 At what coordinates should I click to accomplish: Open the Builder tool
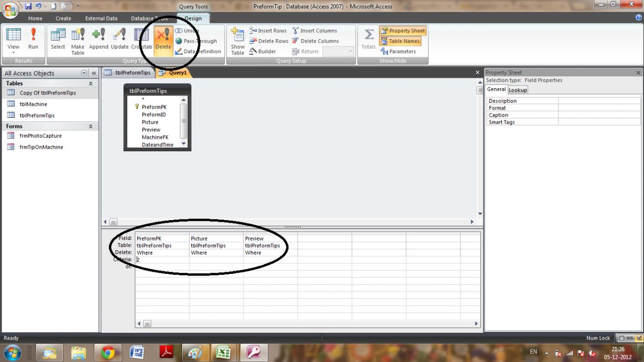pyautogui.click(x=263, y=51)
